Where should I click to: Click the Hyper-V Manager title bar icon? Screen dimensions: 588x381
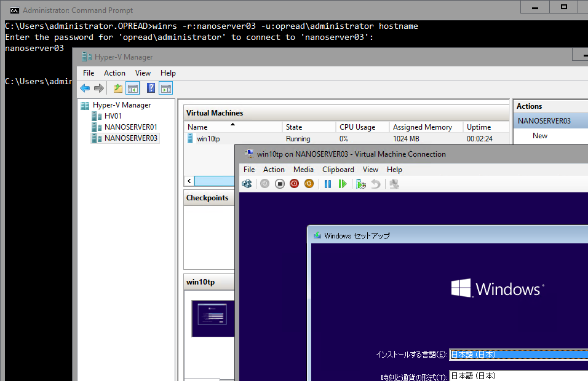coord(87,57)
